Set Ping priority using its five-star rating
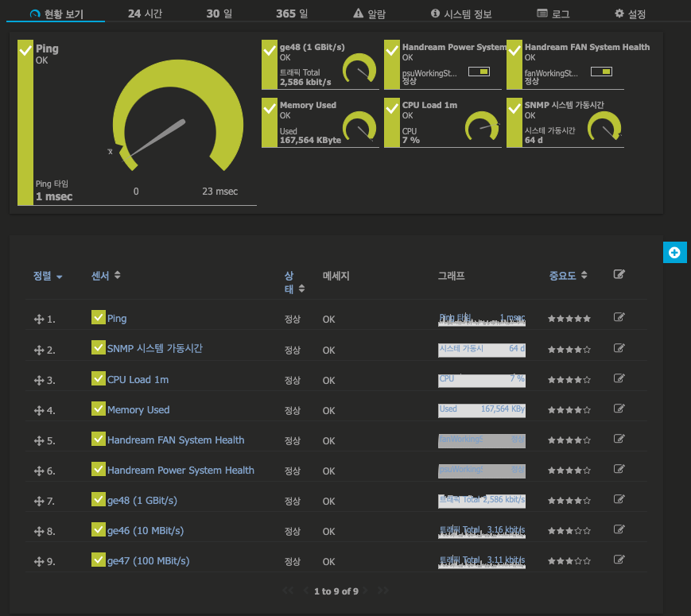 (569, 319)
